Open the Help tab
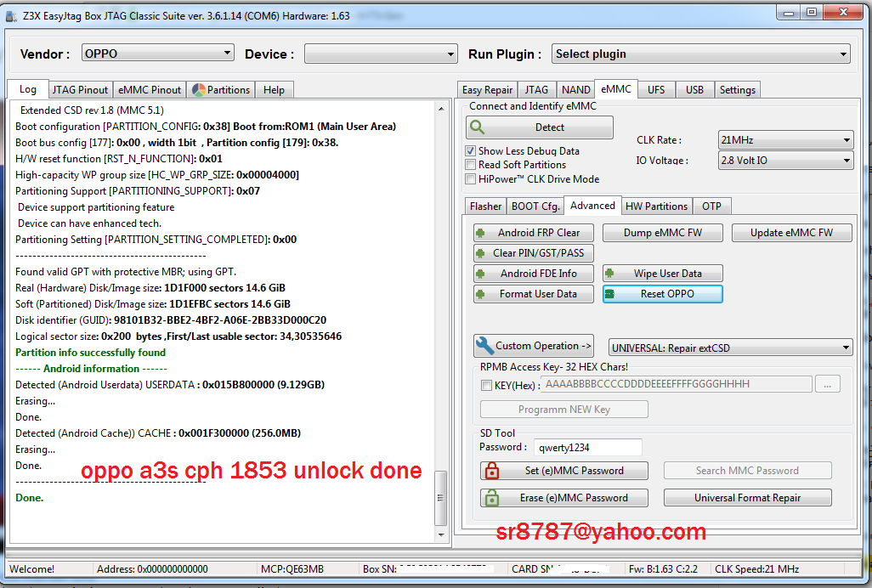Image resolution: width=872 pixels, height=588 pixels. 274,90
